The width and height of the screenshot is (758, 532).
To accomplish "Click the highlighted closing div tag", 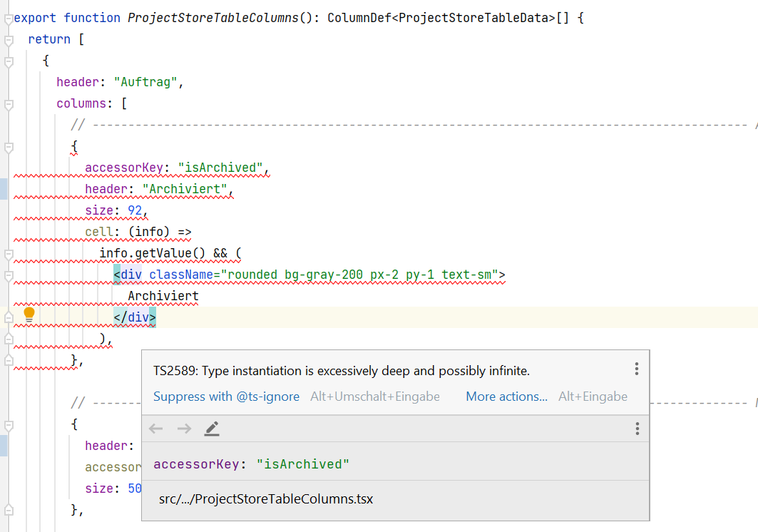I will pos(134,317).
